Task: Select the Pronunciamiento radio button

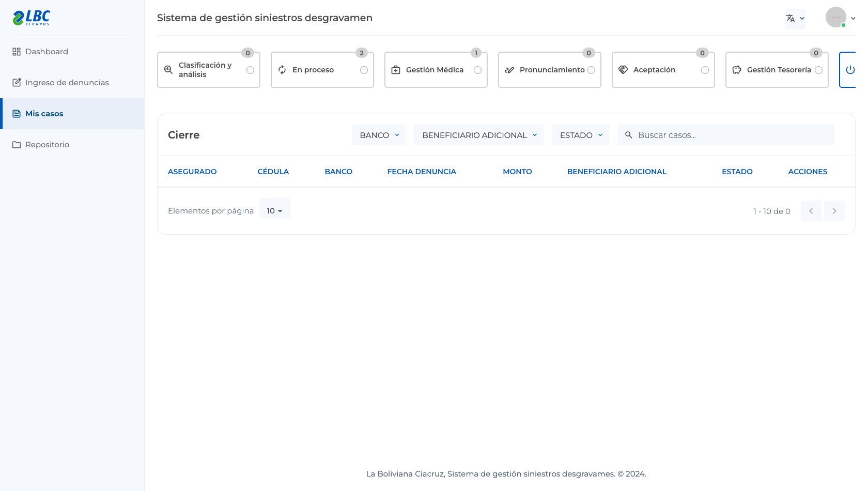Action: point(591,70)
